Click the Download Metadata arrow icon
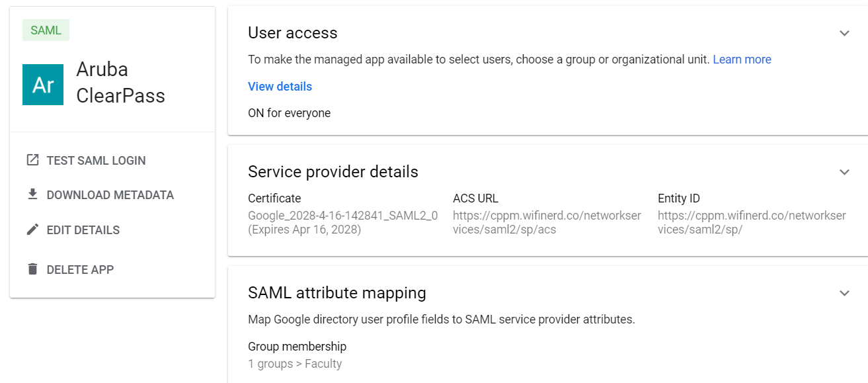The image size is (868, 383). click(32, 194)
